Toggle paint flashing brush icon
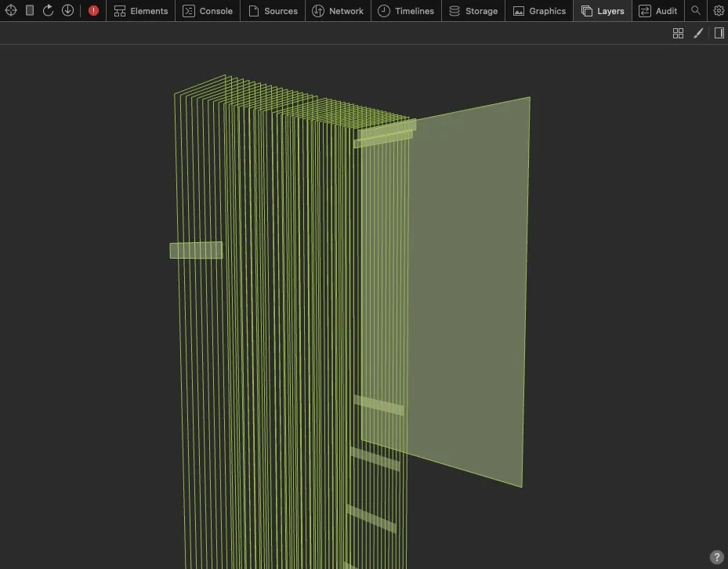Image resolution: width=728 pixels, height=569 pixels. [698, 33]
